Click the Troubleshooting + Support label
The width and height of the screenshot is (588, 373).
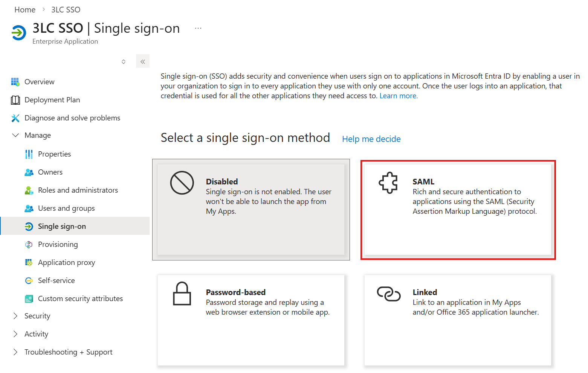(69, 352)
